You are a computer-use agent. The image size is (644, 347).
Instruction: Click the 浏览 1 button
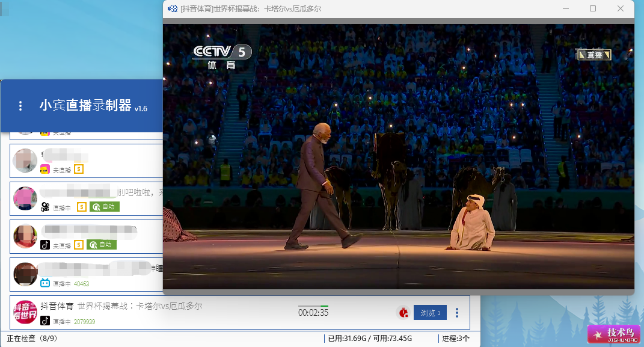(x=430, y=313)
